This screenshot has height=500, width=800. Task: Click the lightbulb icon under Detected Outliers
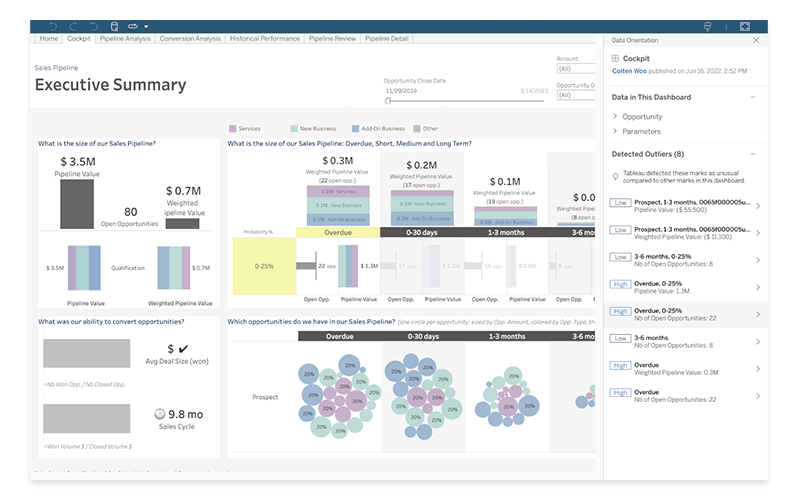click(x=616, y=175)
